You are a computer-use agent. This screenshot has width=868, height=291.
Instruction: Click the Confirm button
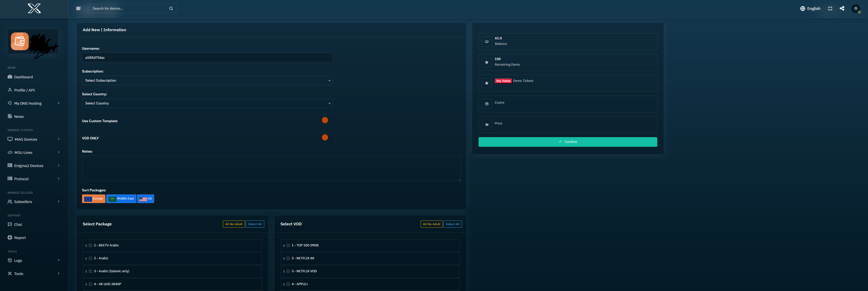click(x=567, y=142)
